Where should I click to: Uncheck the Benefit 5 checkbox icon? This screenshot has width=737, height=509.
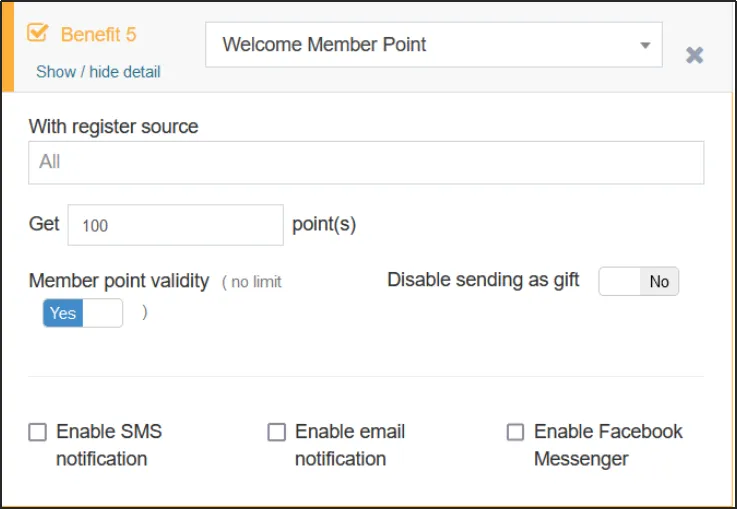38,34
